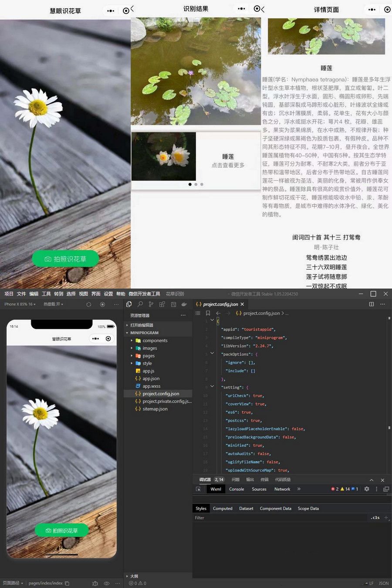Switch to the Console tab
Screen dimensions: 392x588
tap(237, 489)
